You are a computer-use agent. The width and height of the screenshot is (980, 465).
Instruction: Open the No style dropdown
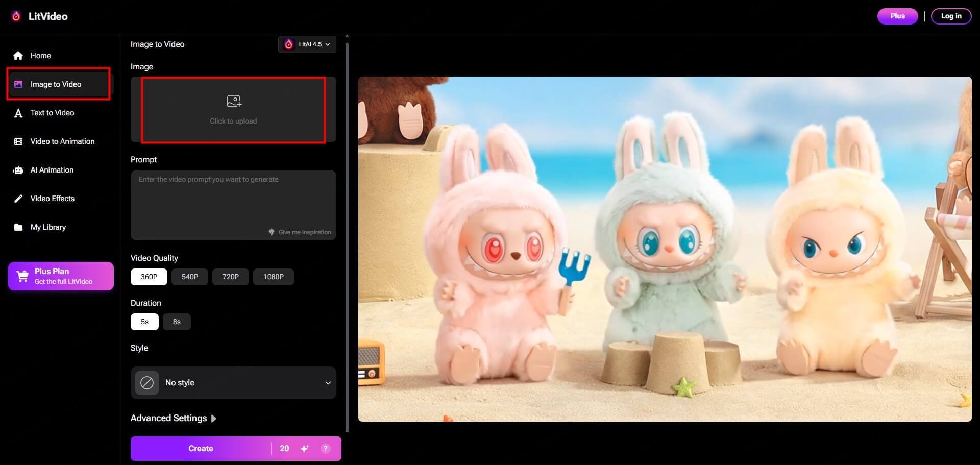(233, 383)
